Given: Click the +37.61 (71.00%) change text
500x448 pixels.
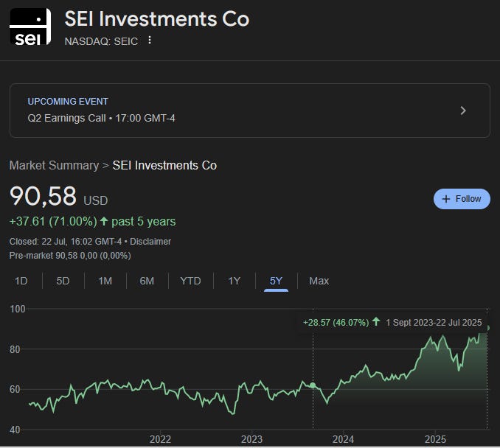Looking at the screenshot, I should point(53,222).
